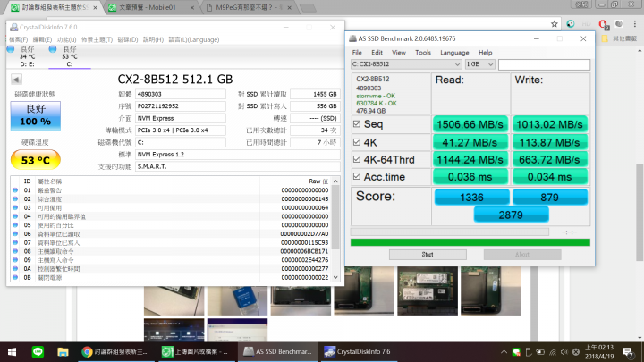Click the write score 879
The height and width of the screenshot is (362, 644).
(x=549, y=198)
